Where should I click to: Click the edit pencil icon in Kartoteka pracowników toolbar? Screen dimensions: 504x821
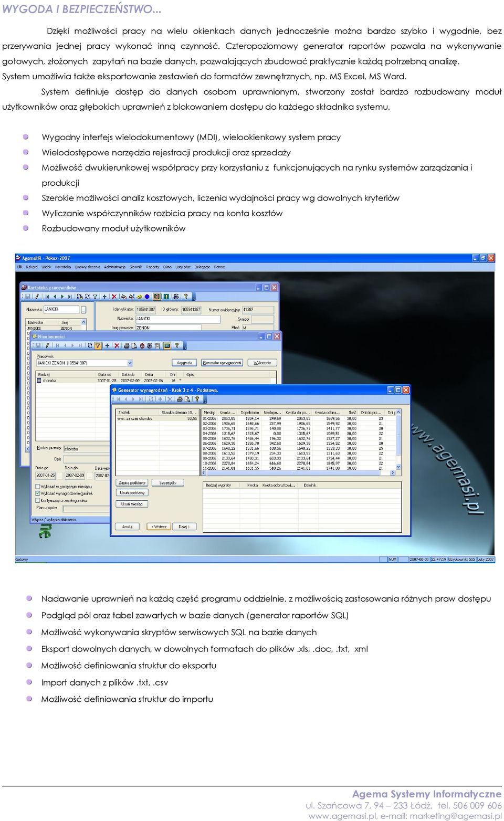click(36, 297)
